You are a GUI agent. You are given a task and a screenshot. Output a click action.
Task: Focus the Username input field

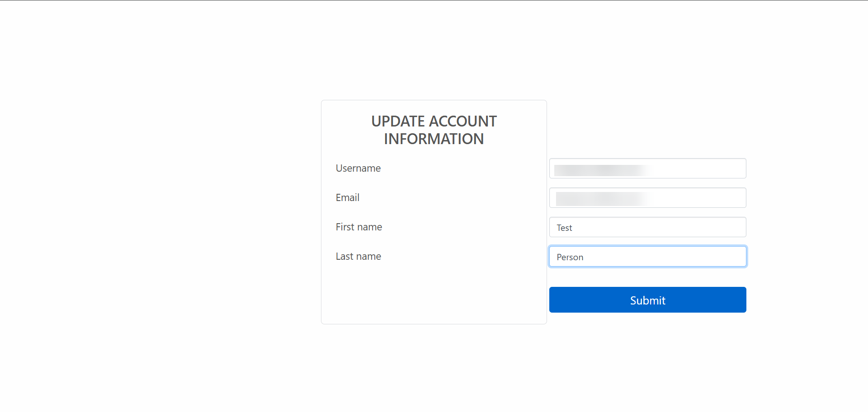[647, 169]
